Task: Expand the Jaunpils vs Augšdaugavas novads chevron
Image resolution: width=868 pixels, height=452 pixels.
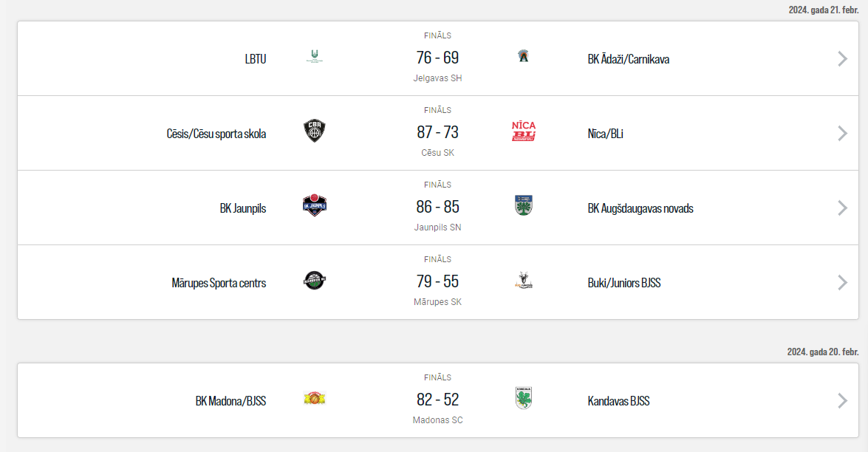Action: 842,208
